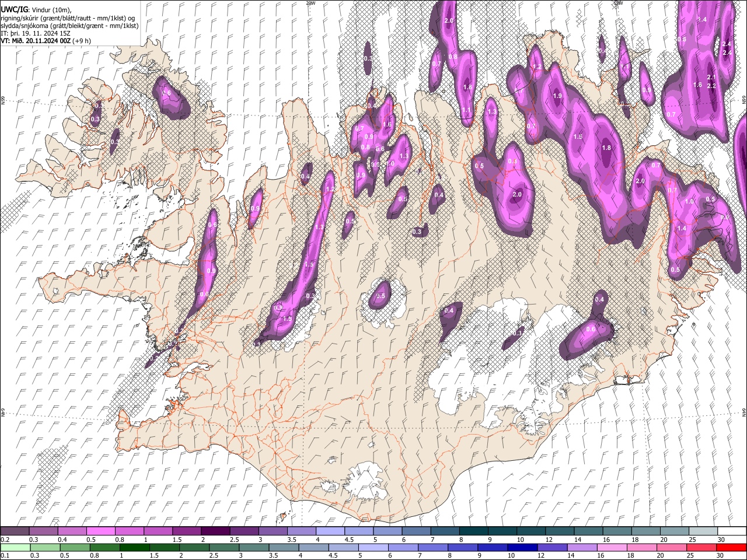Image resolution: width=747 pixels, height=560 pixels.
Task: Click the 'rigning/skúrir' legend description line
Action: point(68,18)
